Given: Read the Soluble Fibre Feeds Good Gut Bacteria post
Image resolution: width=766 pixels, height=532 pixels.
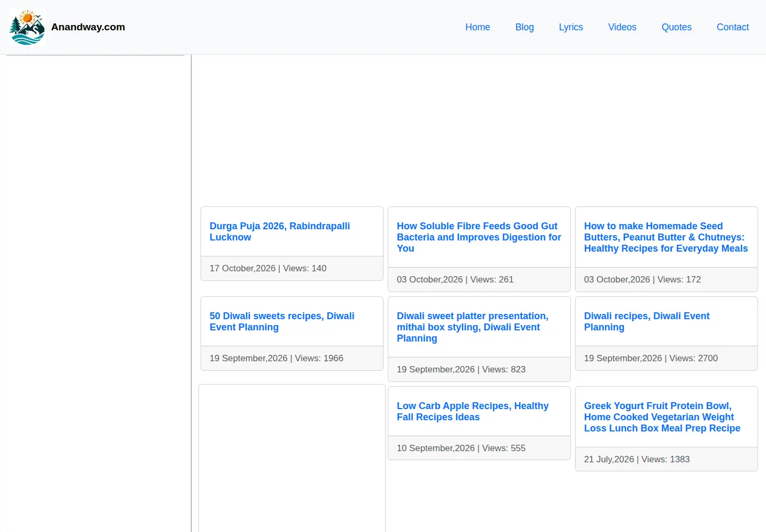Looking at the screenshot, I should pyautogui.click(x=479, y=237).
